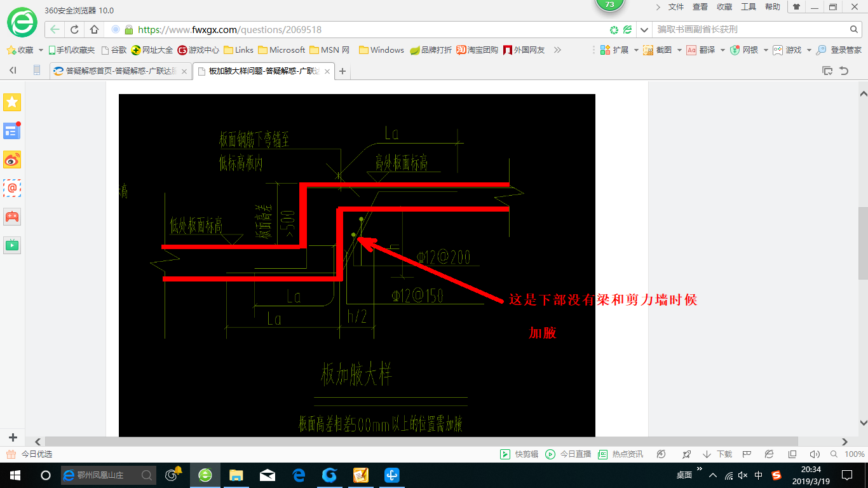This screenshot has height=488, width=868.
Task: Click the 100% zoom level control
Action: (x=854, y=454)
